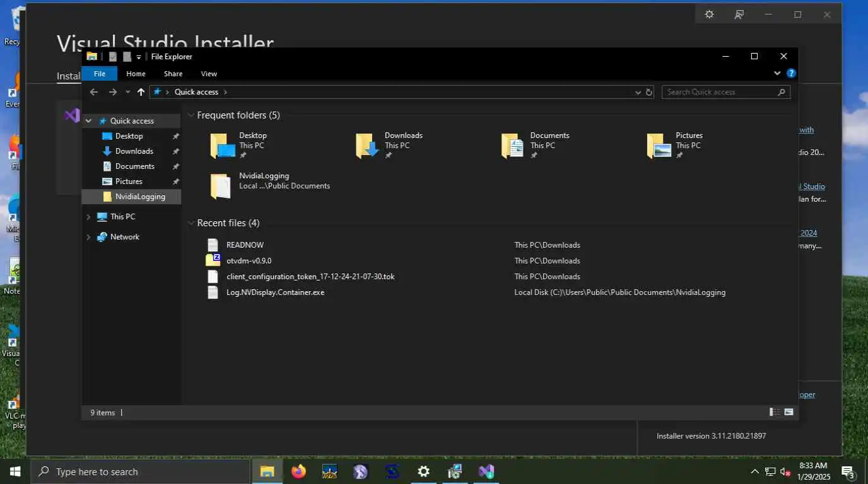Select the client_configuration_token .tok file
This screenshot has height=484, width=868.
pyautogui.click(x=310, y=277)
